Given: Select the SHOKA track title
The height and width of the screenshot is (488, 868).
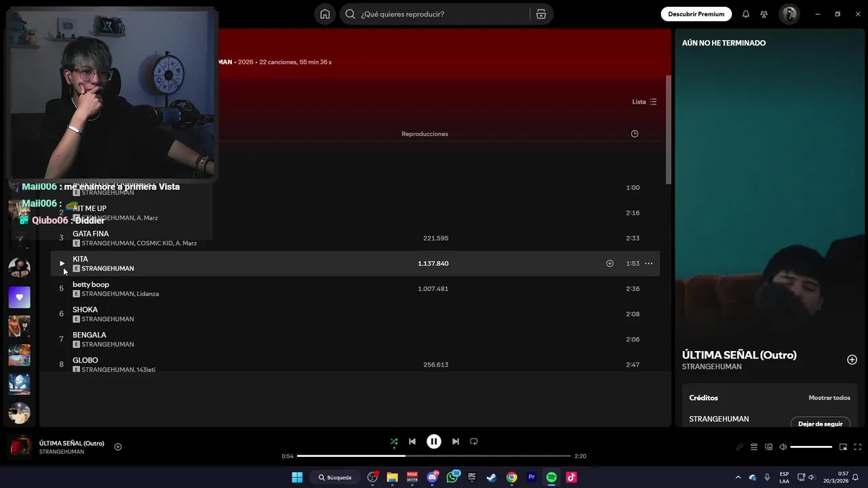Looking at the screenshot, I should (85, 310).
